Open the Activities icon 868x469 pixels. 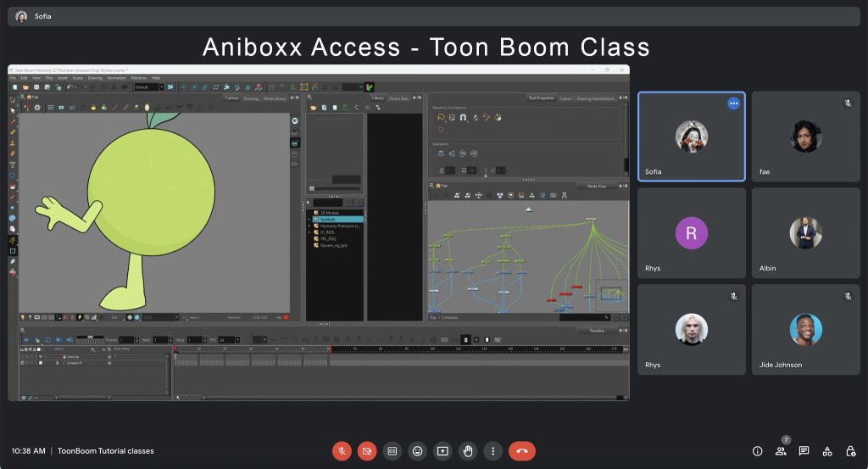(827, 451)
